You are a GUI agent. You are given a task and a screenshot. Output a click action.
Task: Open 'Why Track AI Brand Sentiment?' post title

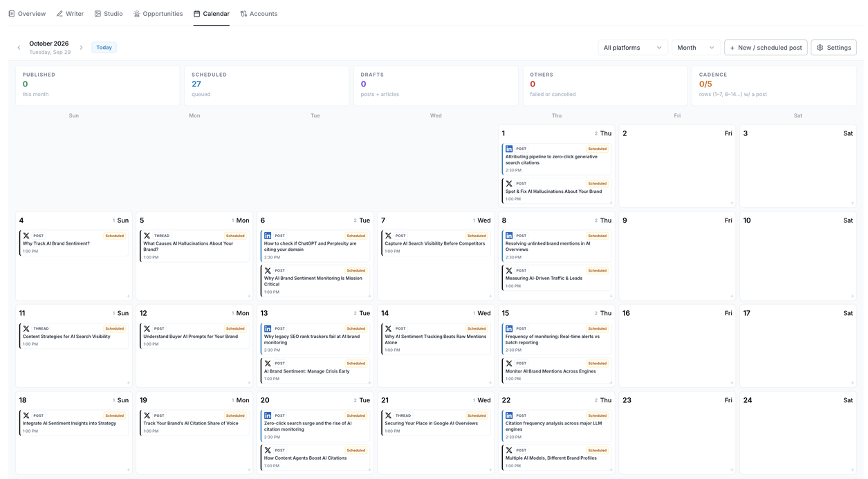pyautogui.click(x=56, y=244)
